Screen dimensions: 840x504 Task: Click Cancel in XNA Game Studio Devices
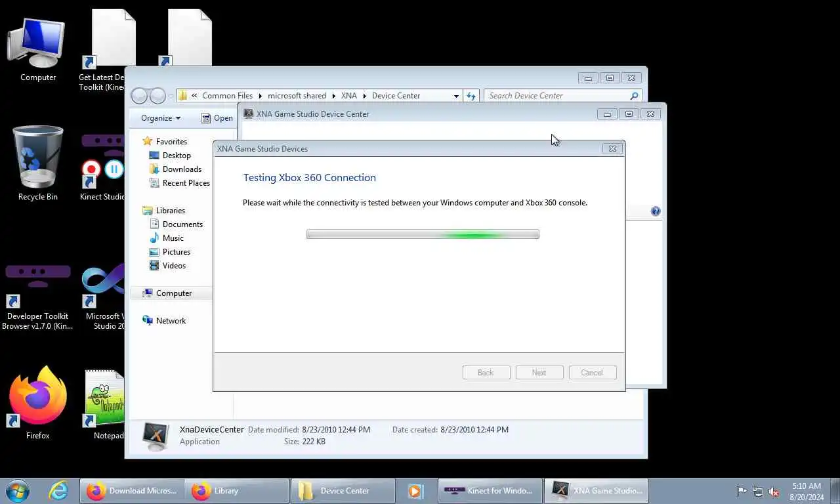click(591, 372)
